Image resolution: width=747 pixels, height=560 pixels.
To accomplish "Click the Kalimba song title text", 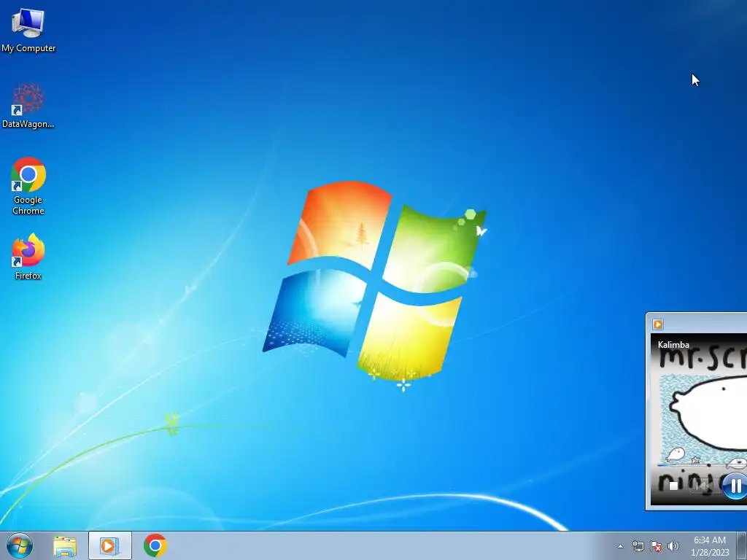I will (x=673, y=344).
